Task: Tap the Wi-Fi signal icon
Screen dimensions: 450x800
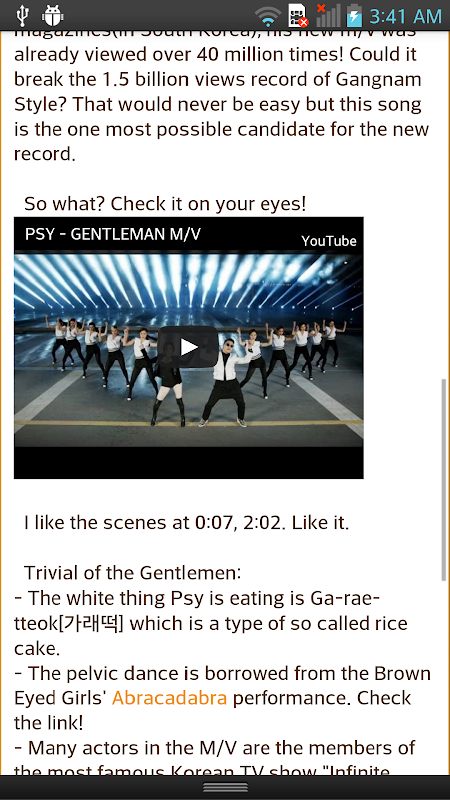Action: tap(268, 17)
